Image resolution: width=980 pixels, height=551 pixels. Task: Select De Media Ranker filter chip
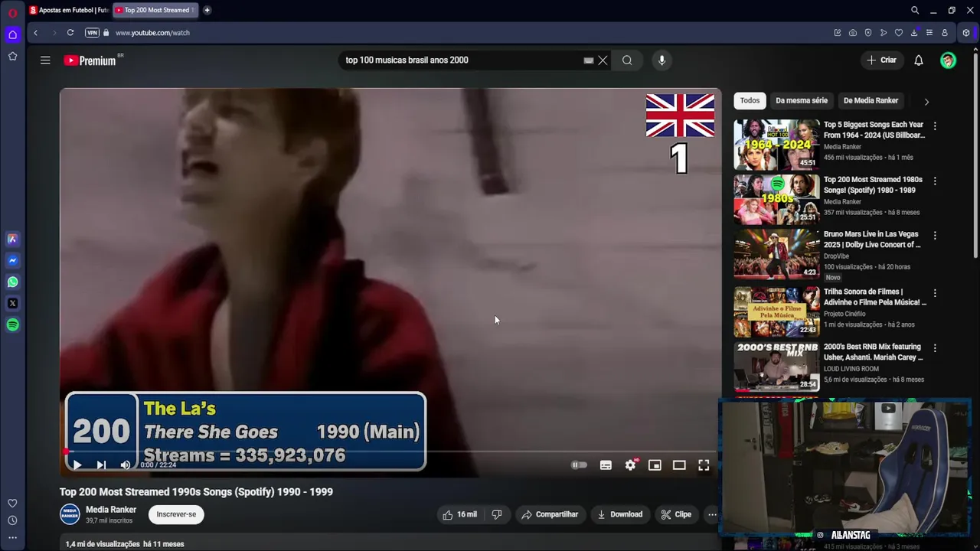(x=871, y=100)
